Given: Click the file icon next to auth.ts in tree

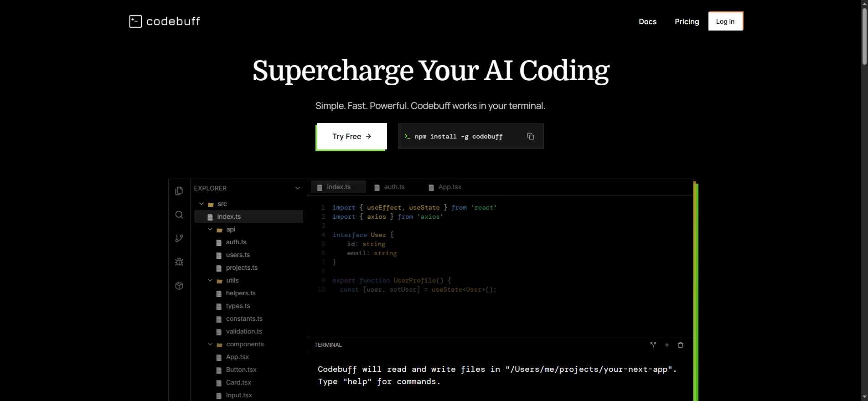Looking at the screenshot, I should (219, 242).
